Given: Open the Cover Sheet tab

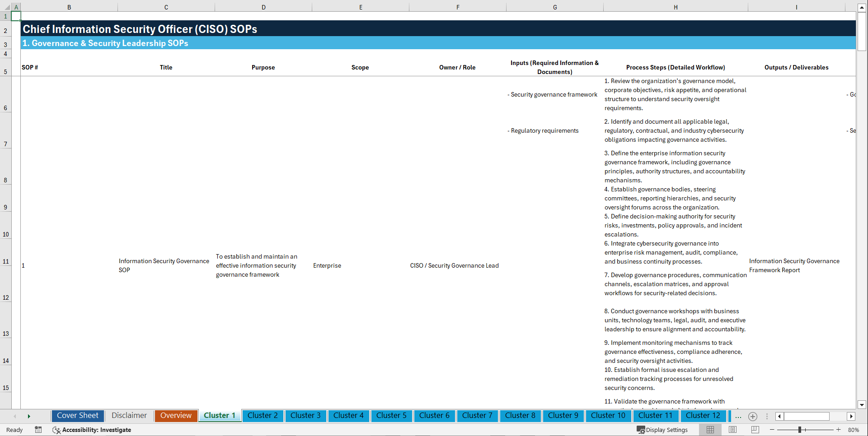Looking at the screenshot, I should pos(78,416).
